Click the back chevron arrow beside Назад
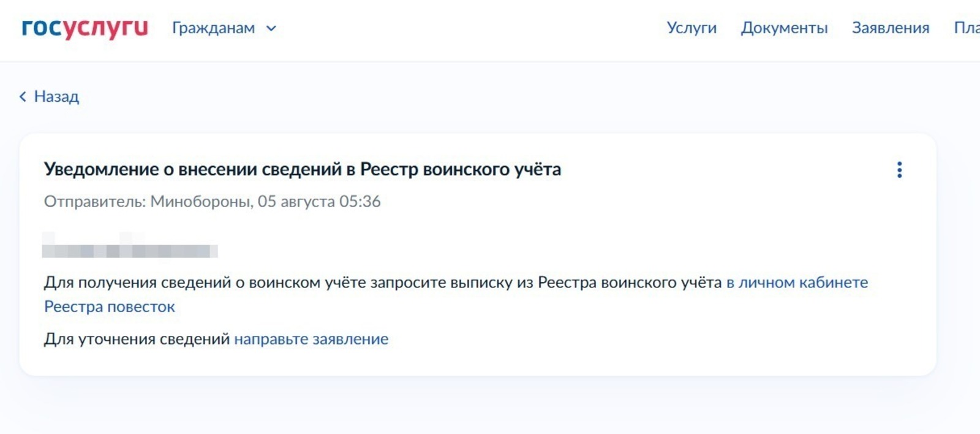Viewport: 980px width, 434px height. click(22, 96)
